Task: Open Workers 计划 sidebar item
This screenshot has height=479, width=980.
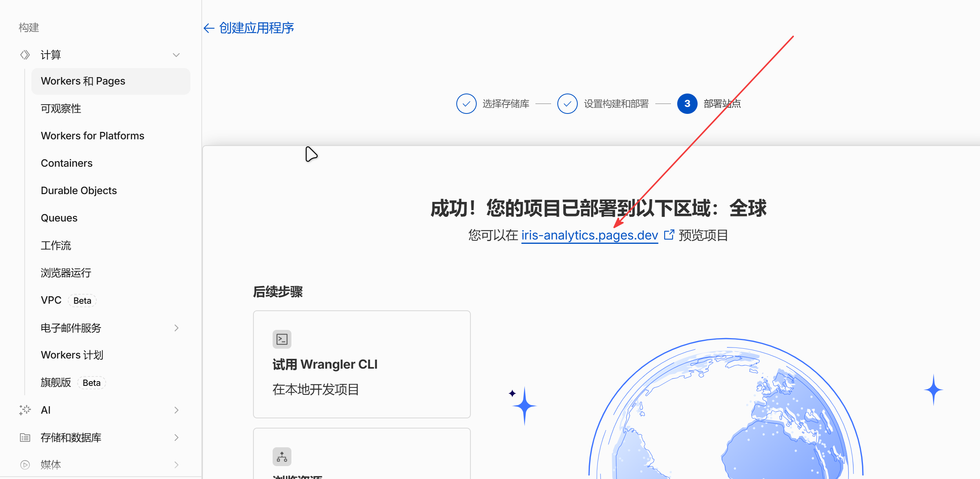Action: pos(72,355)
